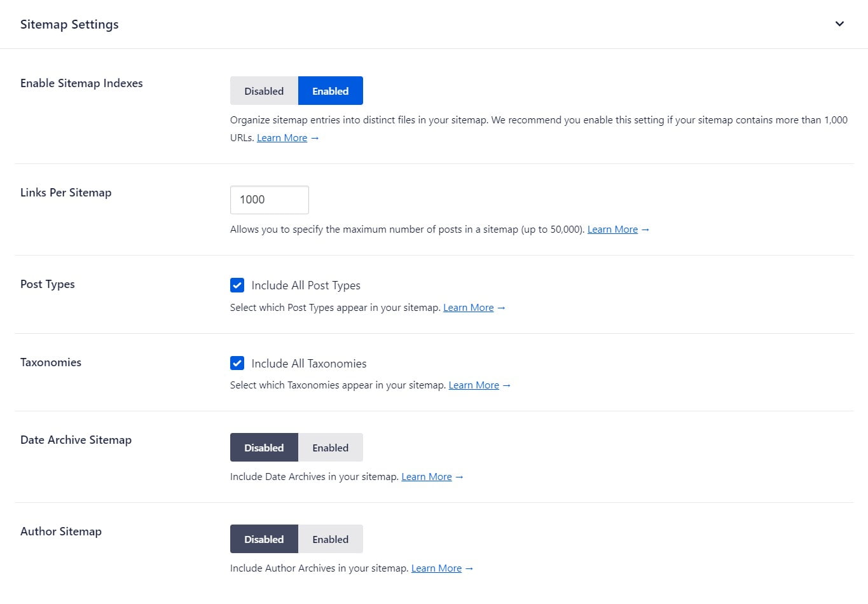Open Learn More link for Post Types
The height and width of the screenshot is (604, 868).
(x=468, y=308)
